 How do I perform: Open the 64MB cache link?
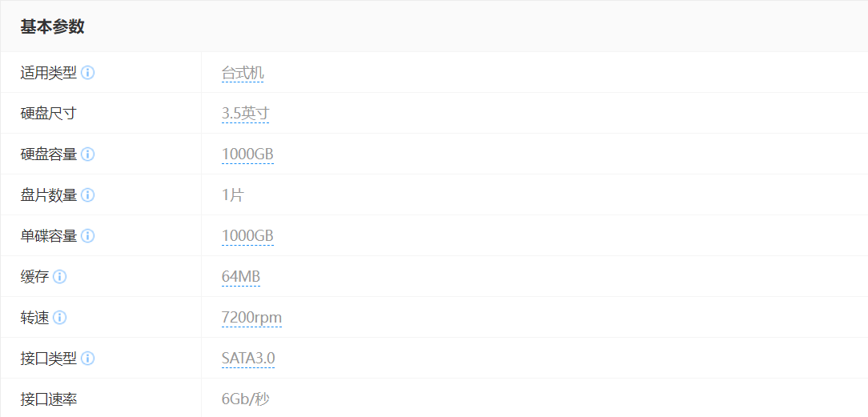coord(241,277)
